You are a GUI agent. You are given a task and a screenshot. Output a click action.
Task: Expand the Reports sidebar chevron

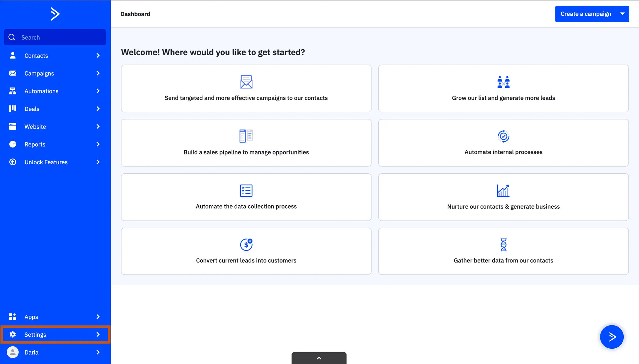(98, 144)
